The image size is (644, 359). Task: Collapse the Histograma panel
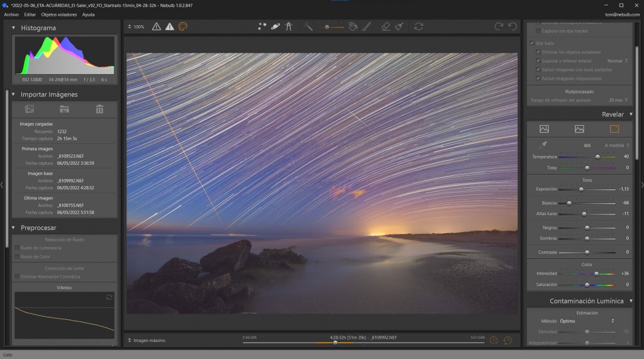(14, 28)
